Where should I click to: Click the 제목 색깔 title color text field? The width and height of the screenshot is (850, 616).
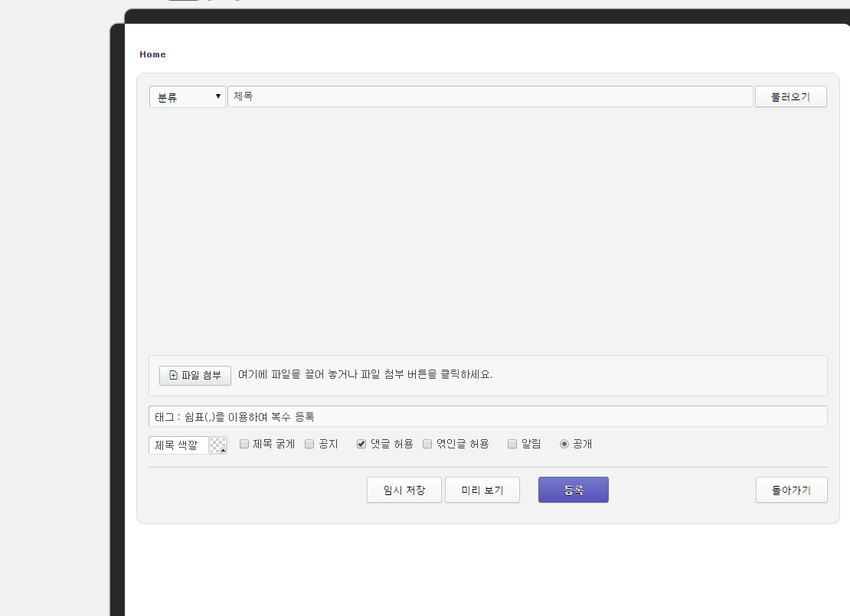click(x=178, y=445)
